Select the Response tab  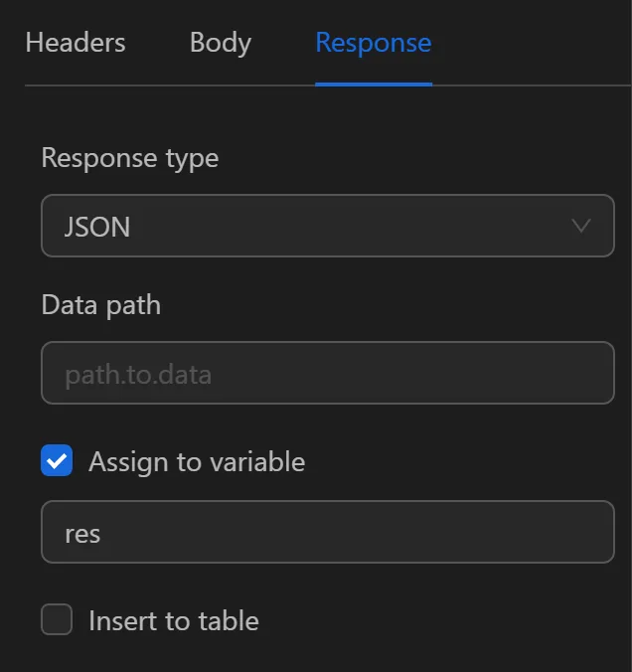(x=373, y=43)
